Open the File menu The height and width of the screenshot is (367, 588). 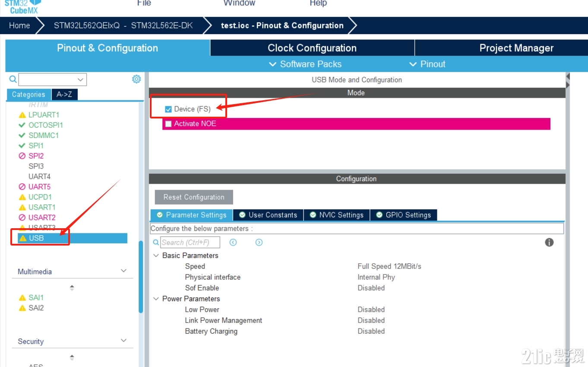click(144, 3)
